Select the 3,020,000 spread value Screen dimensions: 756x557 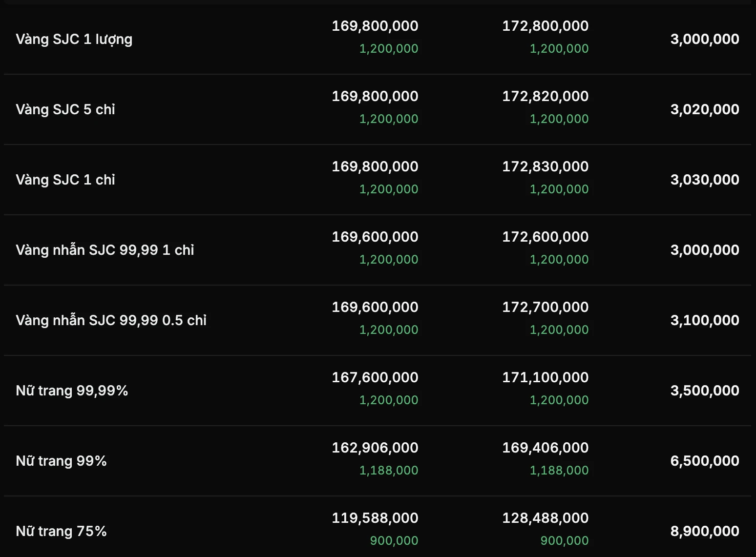pyautogui.click(x=704, y=109)
